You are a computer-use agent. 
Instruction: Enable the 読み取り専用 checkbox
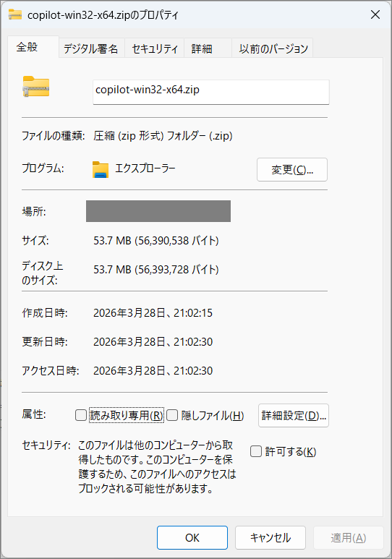tap(81, 415)
